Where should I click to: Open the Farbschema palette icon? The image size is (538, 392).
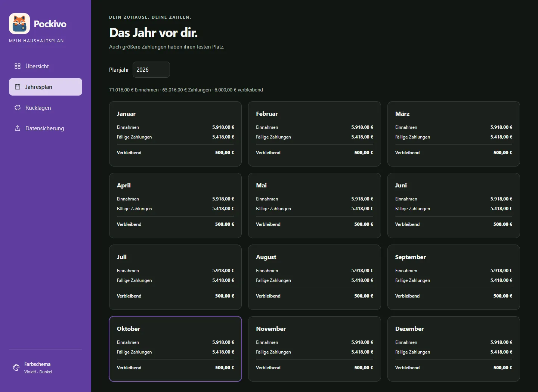[16, 368]
